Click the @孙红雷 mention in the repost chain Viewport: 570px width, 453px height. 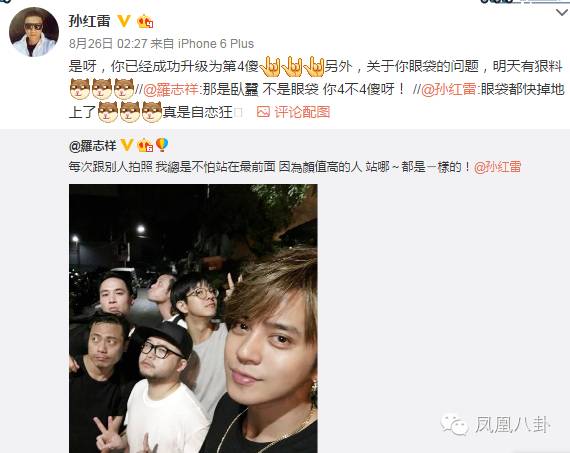click(448, 89)
